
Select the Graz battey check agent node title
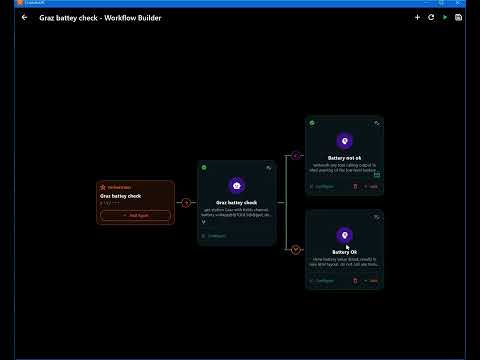[x=236, y=203]
